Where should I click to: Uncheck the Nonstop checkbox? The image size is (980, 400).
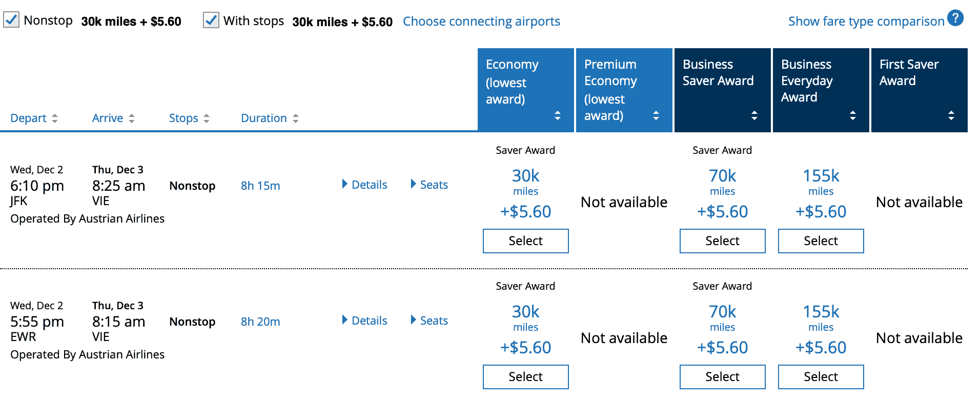[11, 20]
